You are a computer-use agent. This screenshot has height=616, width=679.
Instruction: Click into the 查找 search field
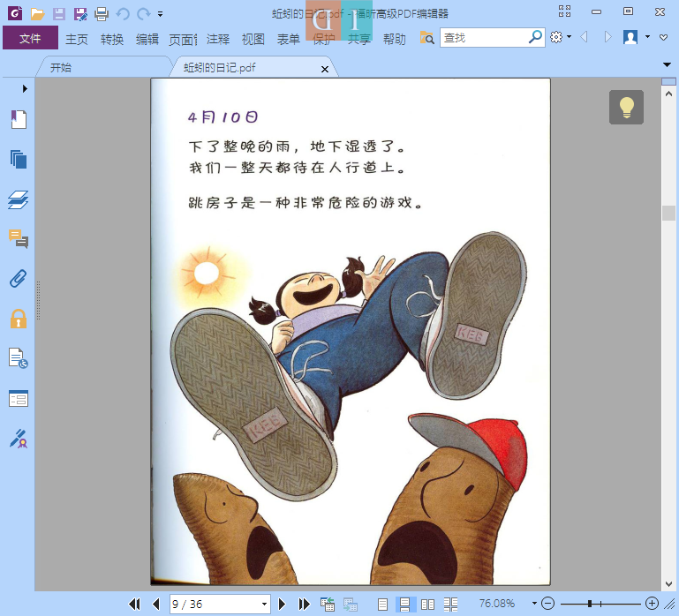tap(483, 38)
